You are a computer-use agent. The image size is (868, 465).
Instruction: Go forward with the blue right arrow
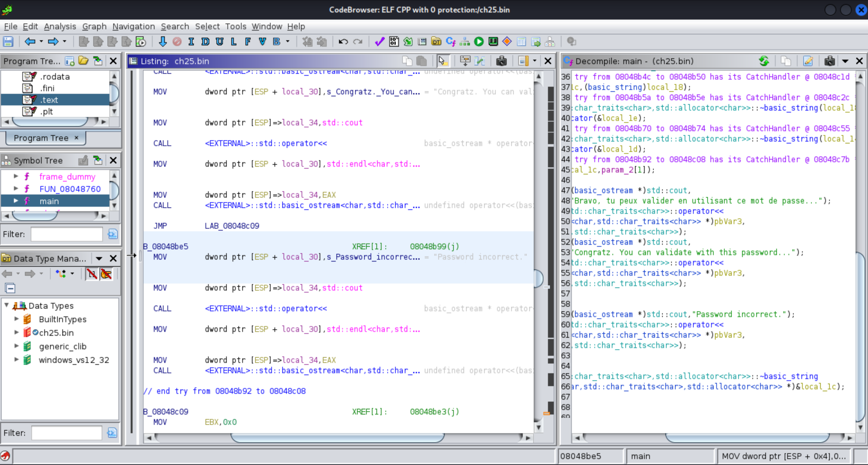[53, 42]
